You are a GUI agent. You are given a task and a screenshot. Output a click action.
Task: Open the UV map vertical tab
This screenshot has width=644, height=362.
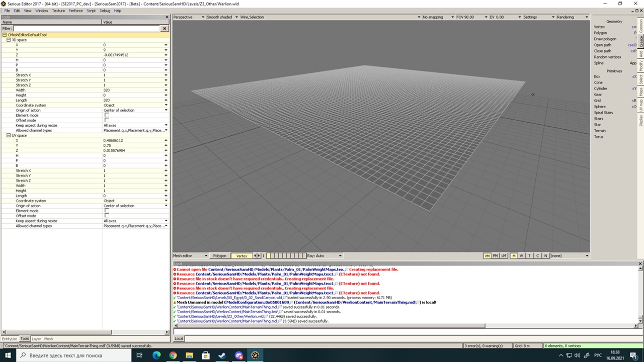(x=641, y=105)
